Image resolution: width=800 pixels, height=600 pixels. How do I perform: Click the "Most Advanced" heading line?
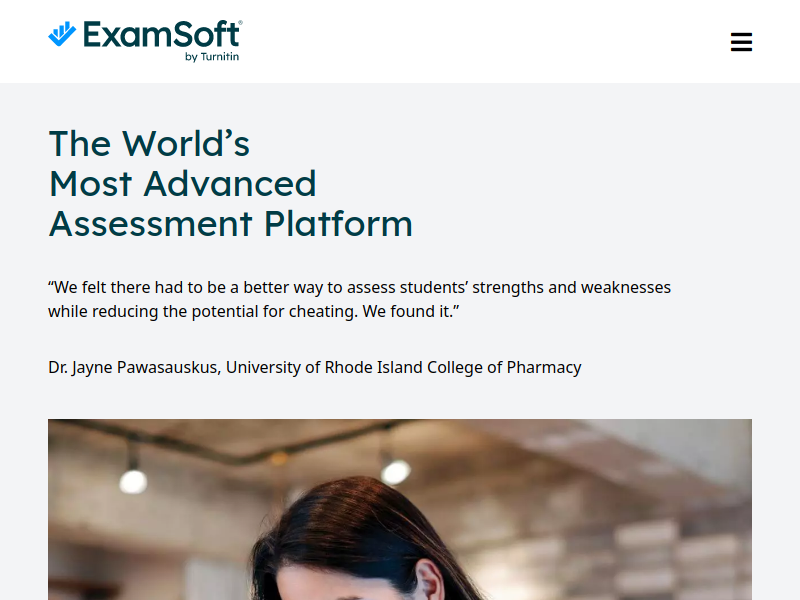[x=183, y=184]
